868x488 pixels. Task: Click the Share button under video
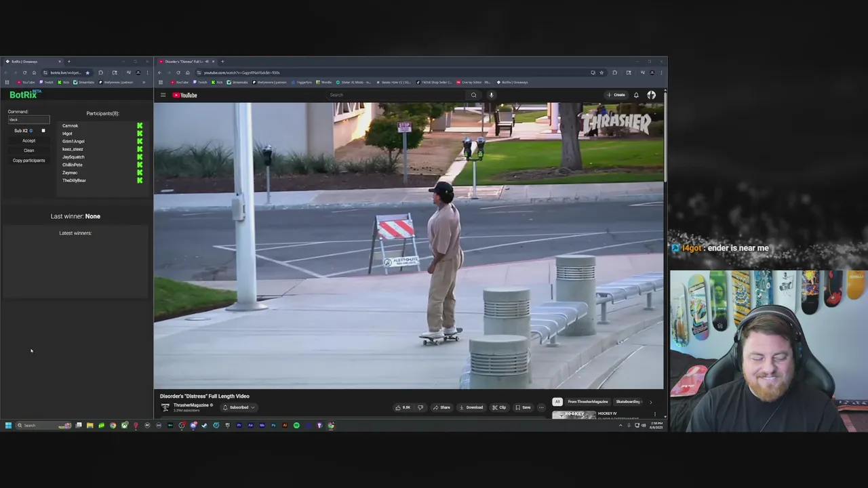pyautogui.click(x=441, y=407)
